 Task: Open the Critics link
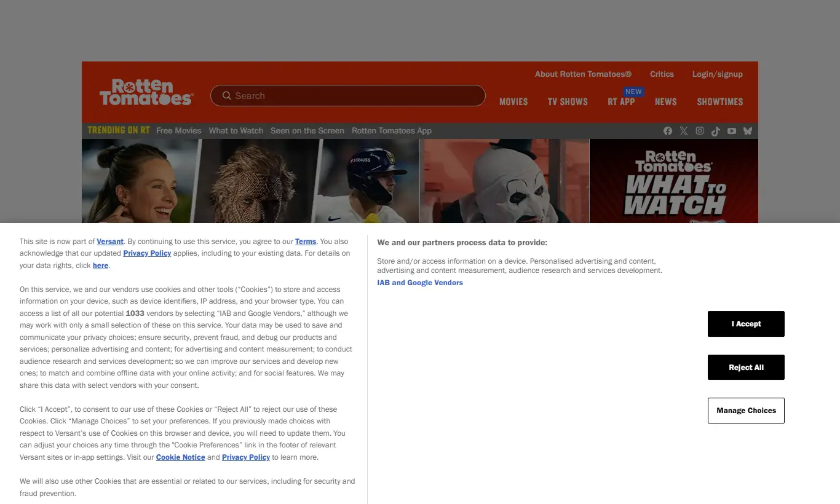(662, 74)
